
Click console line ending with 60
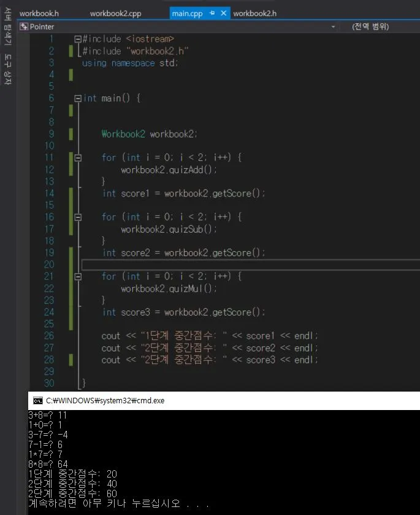tap(73, 494)
